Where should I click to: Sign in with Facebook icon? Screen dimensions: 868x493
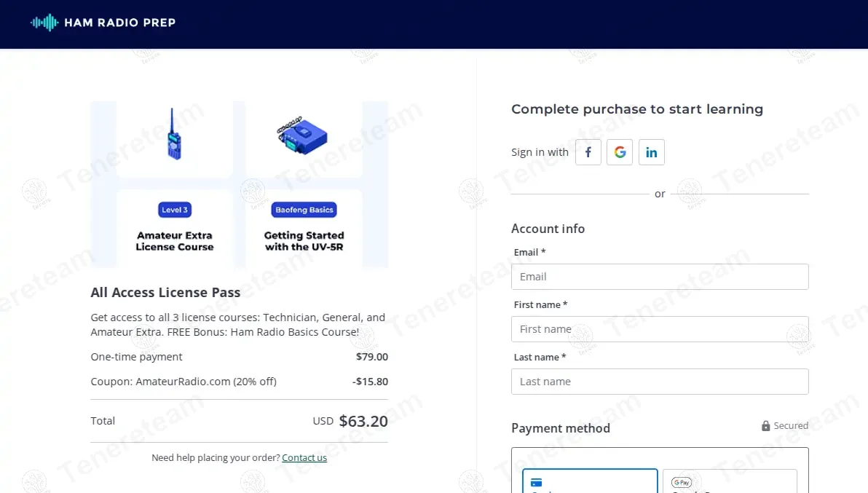(588, 152)
